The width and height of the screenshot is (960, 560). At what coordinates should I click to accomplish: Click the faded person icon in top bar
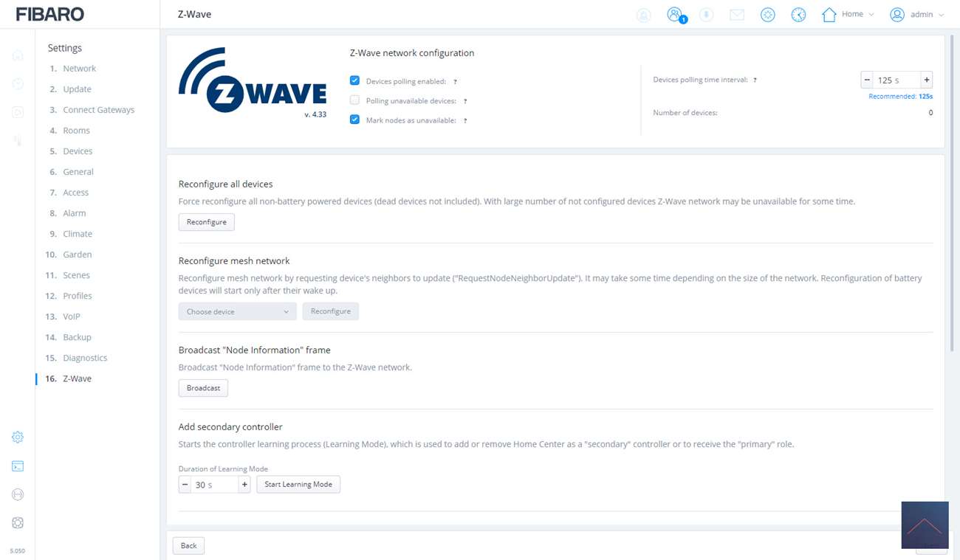coord(644,15)
